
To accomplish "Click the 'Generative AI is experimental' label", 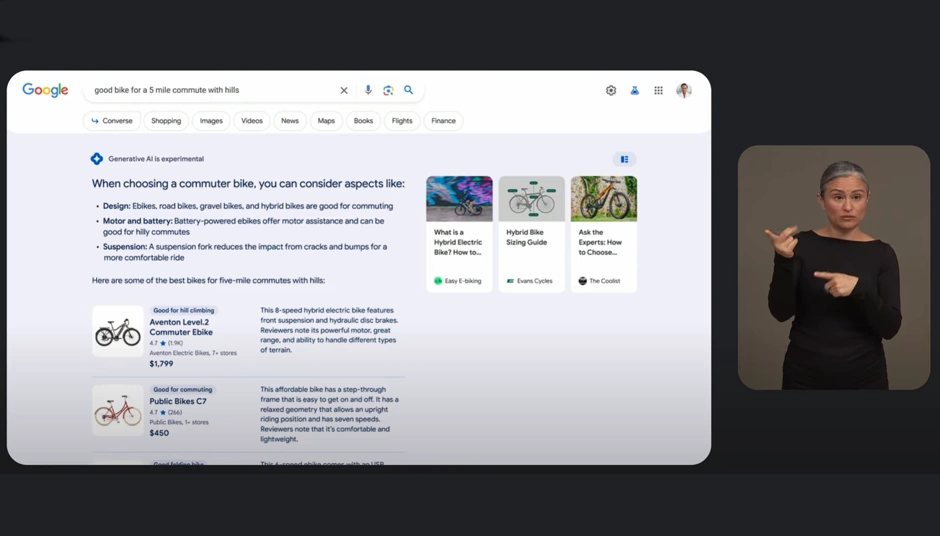I will tap(156, 159).
